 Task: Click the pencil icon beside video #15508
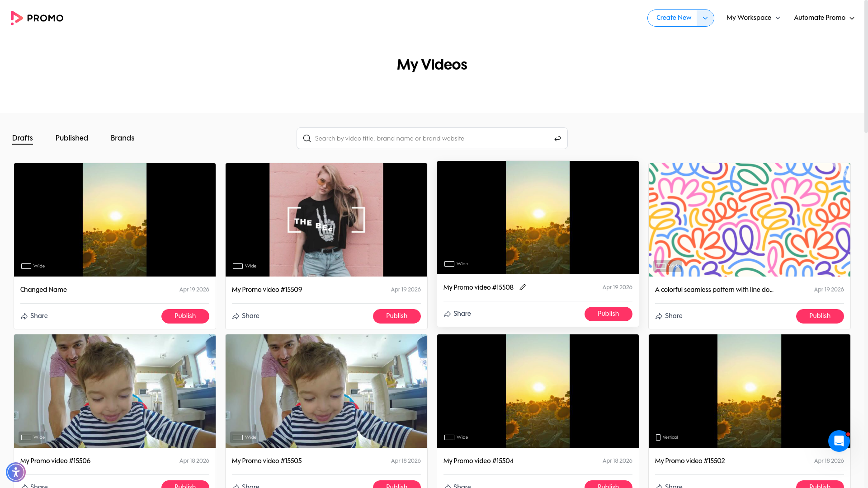(x=523, y=287)
